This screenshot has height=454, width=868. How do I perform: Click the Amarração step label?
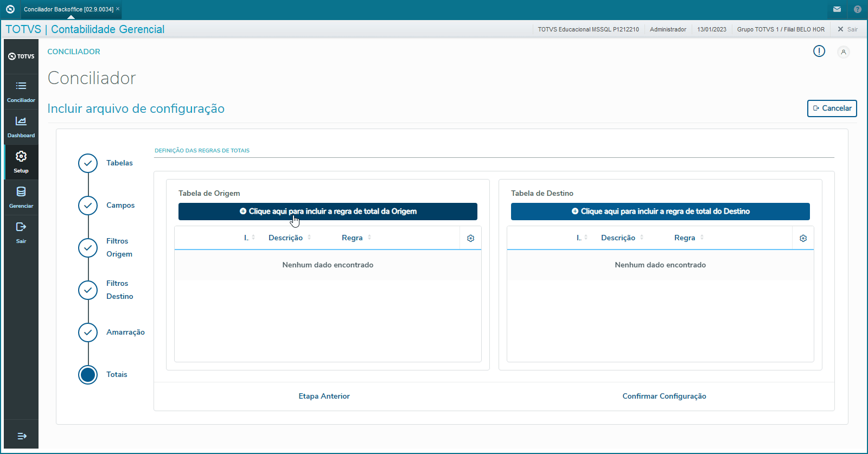tap(125, 332)
